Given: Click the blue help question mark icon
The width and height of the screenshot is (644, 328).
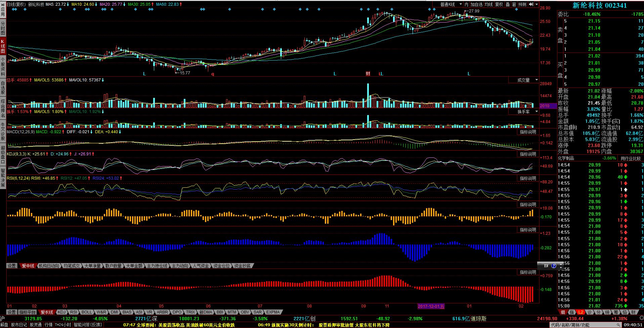Looking at the screenshot, I should point(554,266).
